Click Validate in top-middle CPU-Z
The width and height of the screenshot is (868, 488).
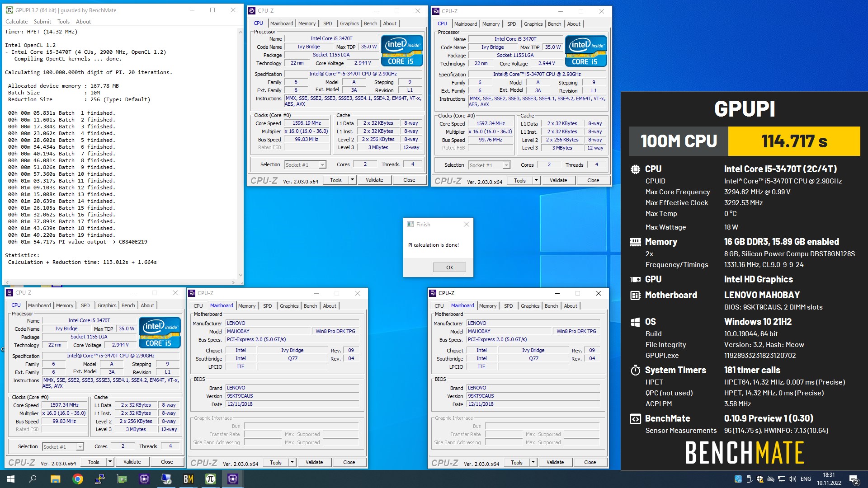point(374,180)
